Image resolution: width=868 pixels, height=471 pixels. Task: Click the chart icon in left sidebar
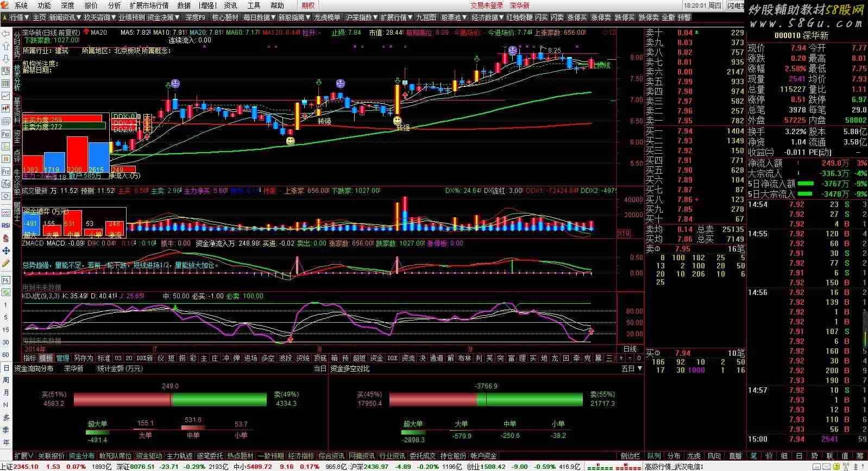pos(6,96)
